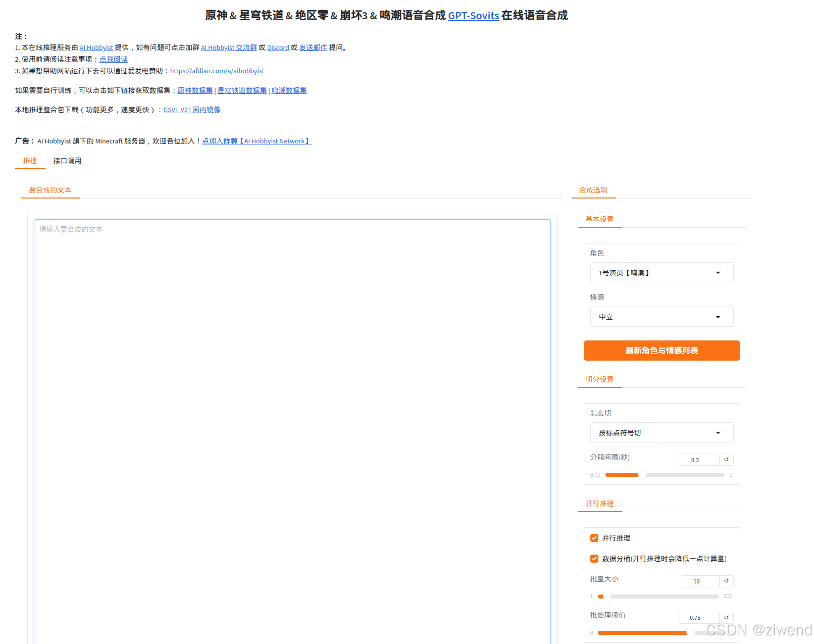Open the 点我阅读 notes link
Screen dimensions: 814x644
tap(114, 60)
